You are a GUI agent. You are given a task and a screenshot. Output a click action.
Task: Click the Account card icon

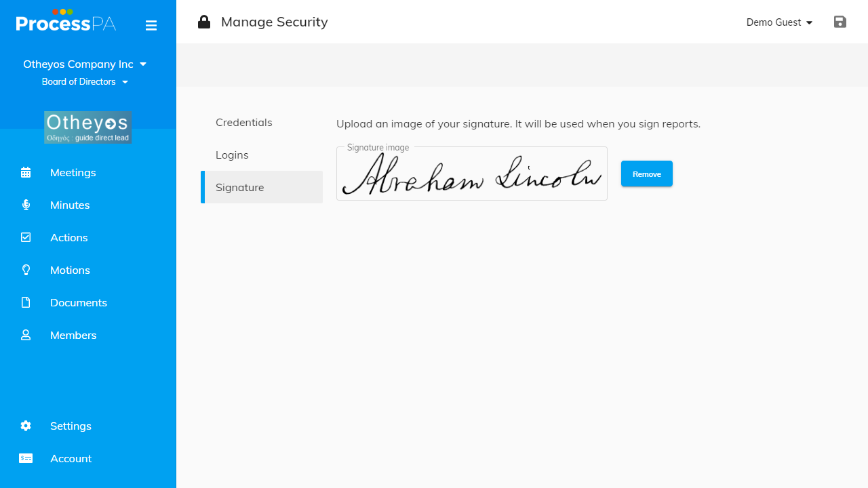(26, 458)
